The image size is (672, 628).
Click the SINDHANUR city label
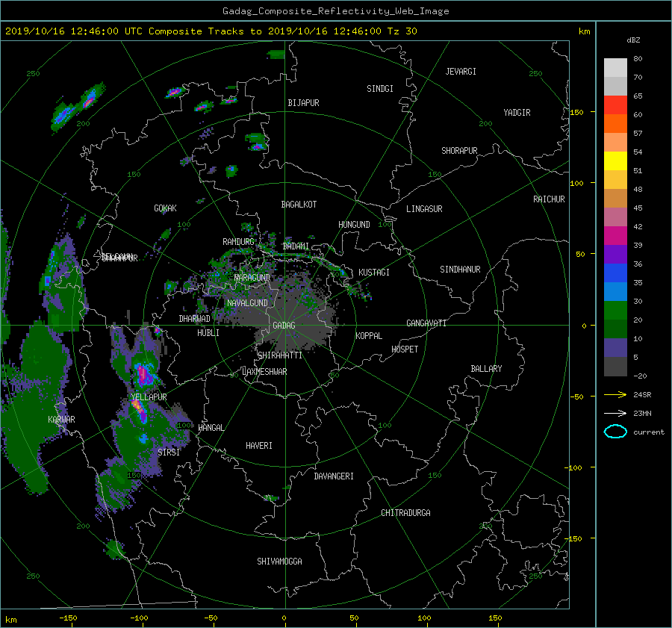(x=460, y=270)
